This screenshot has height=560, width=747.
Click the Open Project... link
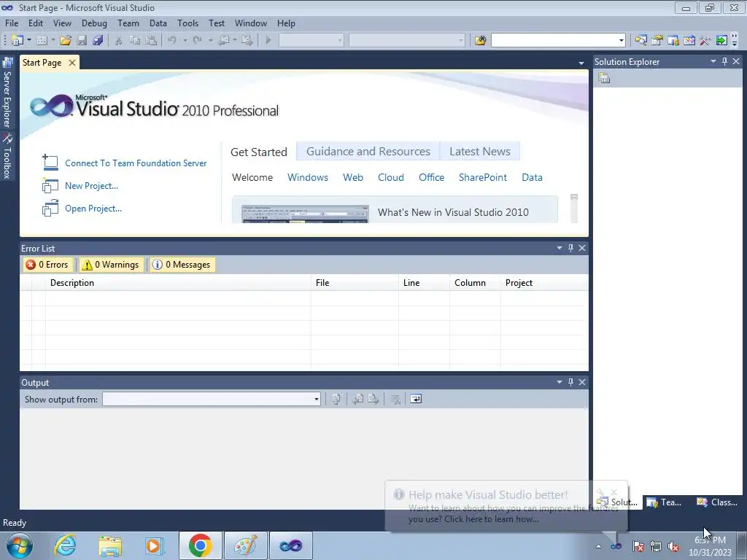[93, 209]
